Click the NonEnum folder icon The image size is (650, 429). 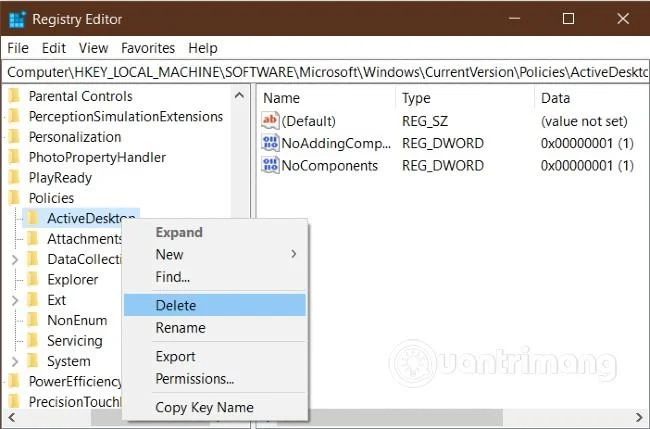click(x=33, y=320)
